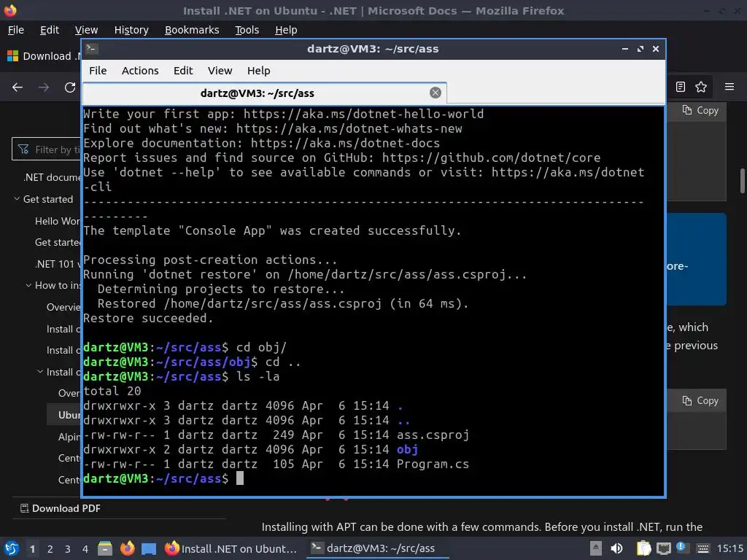Click the obj directory name in listing

point(408,449)
